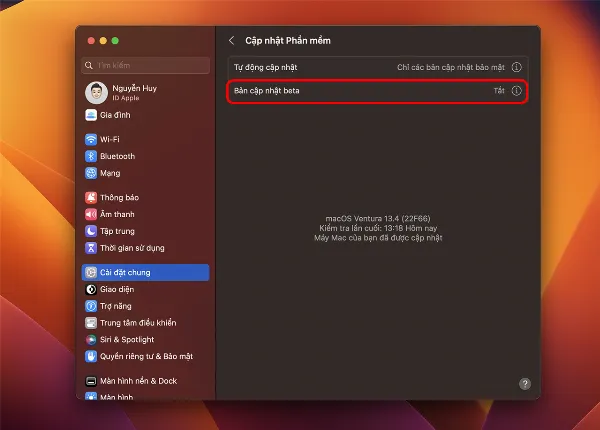Screen dimensions: 600x430
Task: Open Nguyễn Huy ID Apple name
Action: click(x=134, y=88)
